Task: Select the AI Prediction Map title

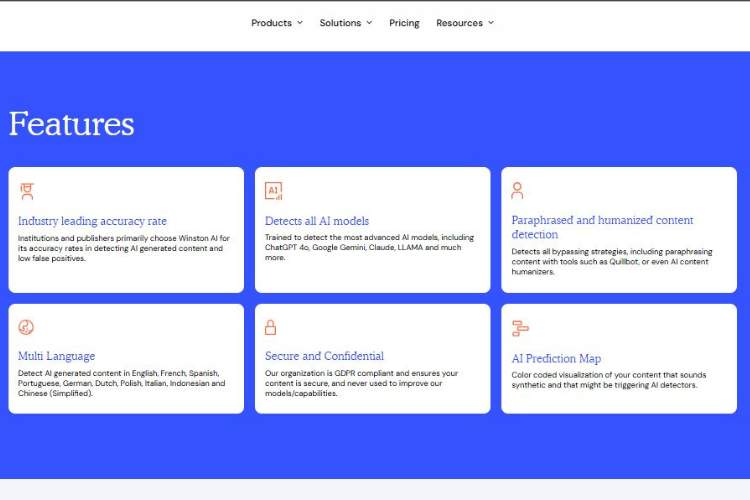Action: click(x=556, y=358)
